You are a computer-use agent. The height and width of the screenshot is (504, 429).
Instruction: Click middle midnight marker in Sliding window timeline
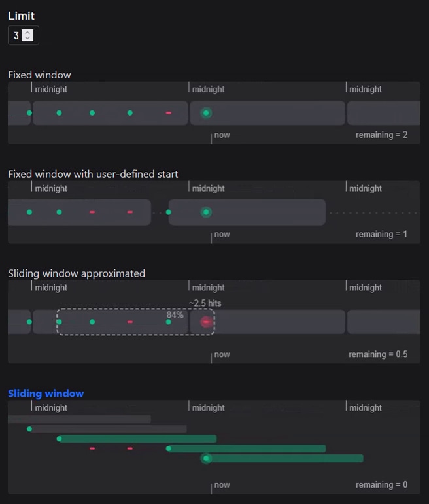208,408
